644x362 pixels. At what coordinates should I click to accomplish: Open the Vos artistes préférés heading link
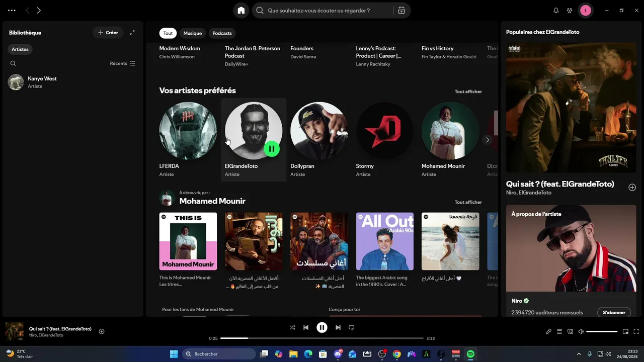click(x=198, y=90)
